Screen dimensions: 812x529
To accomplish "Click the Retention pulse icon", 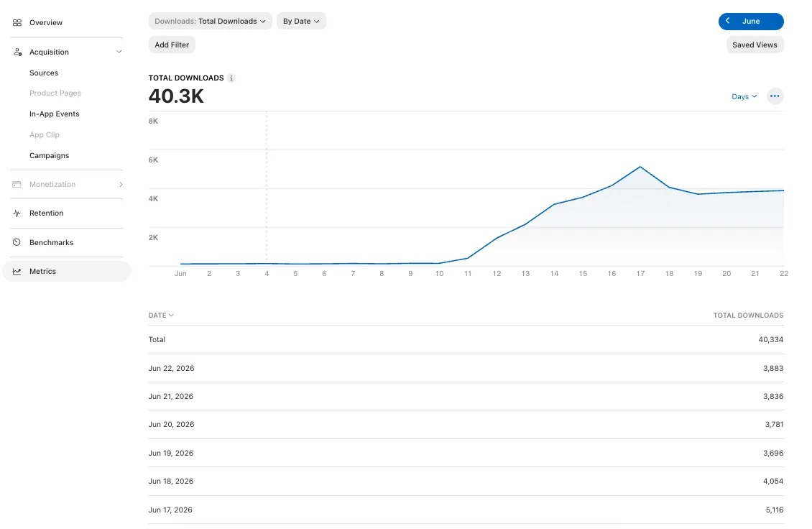I will point(17,213).
